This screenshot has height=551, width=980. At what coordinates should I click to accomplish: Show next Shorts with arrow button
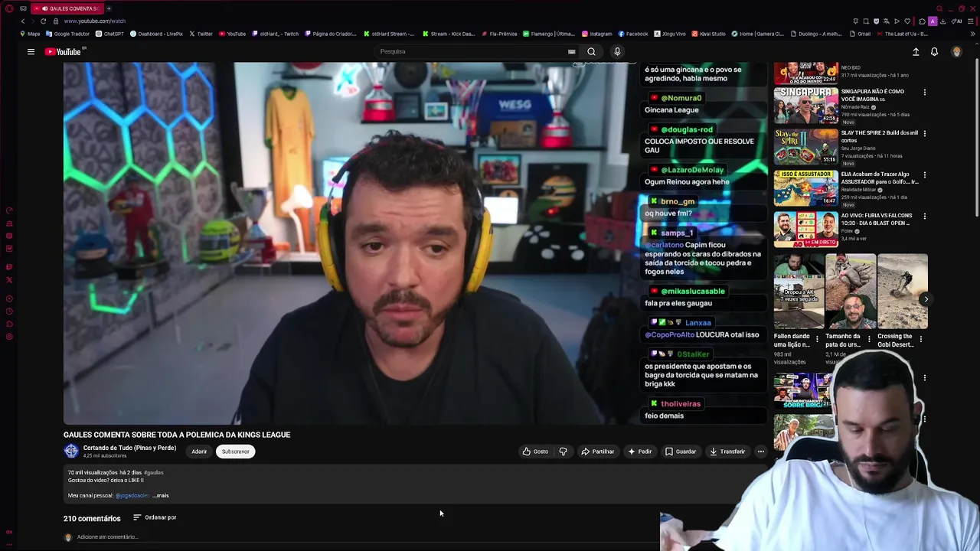pos(926,299)
